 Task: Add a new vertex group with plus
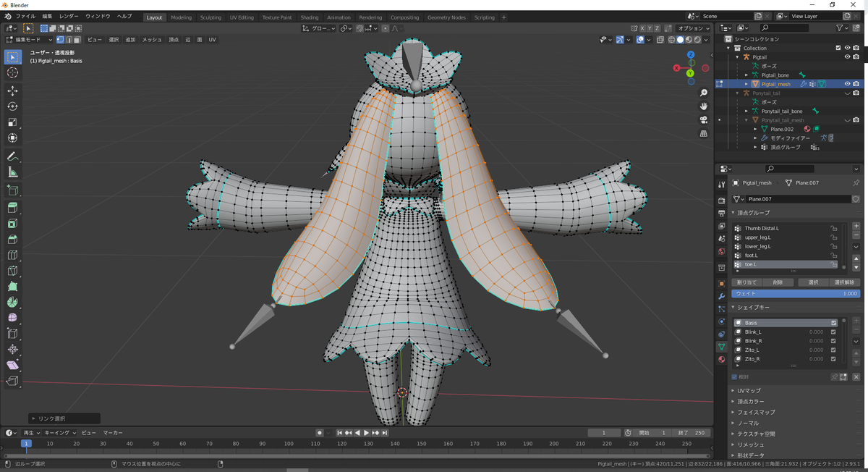point(856,227)
